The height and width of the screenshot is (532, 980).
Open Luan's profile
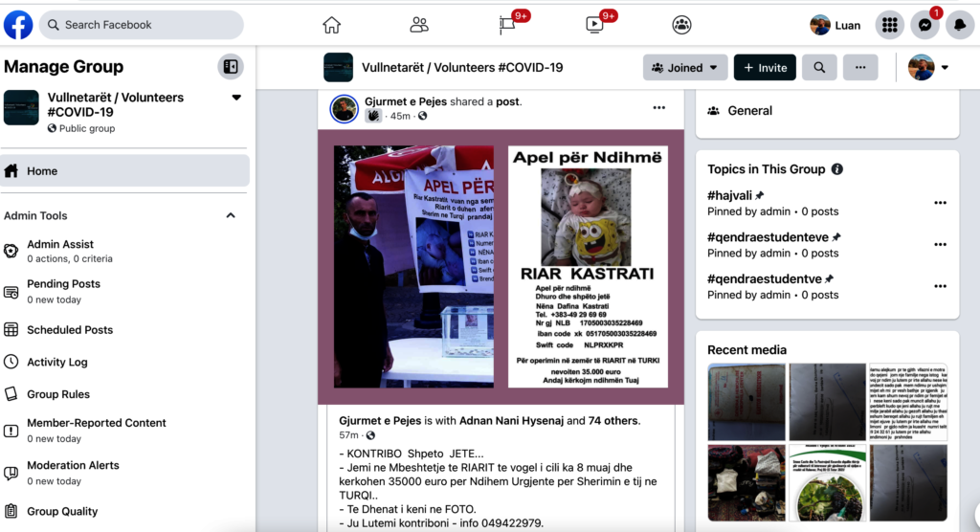835,25
